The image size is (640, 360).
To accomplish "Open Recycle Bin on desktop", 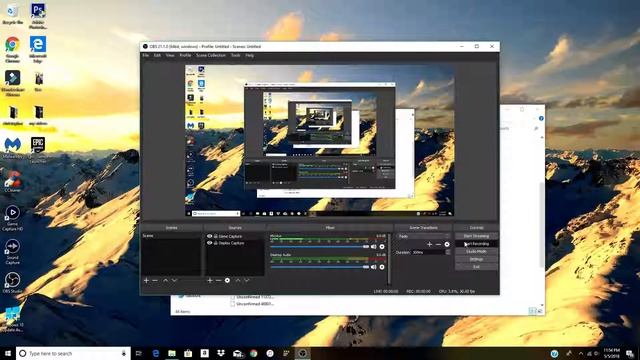I will coord(13,14).
